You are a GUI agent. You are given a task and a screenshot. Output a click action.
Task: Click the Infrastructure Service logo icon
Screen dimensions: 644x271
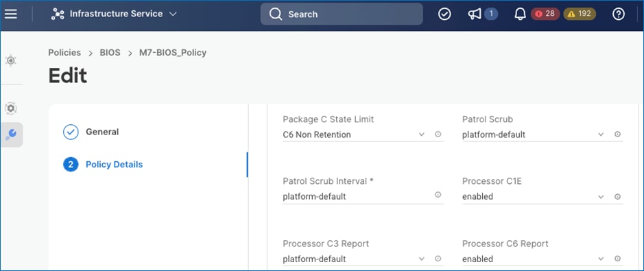pyautogui.click(x=58, y=14)
